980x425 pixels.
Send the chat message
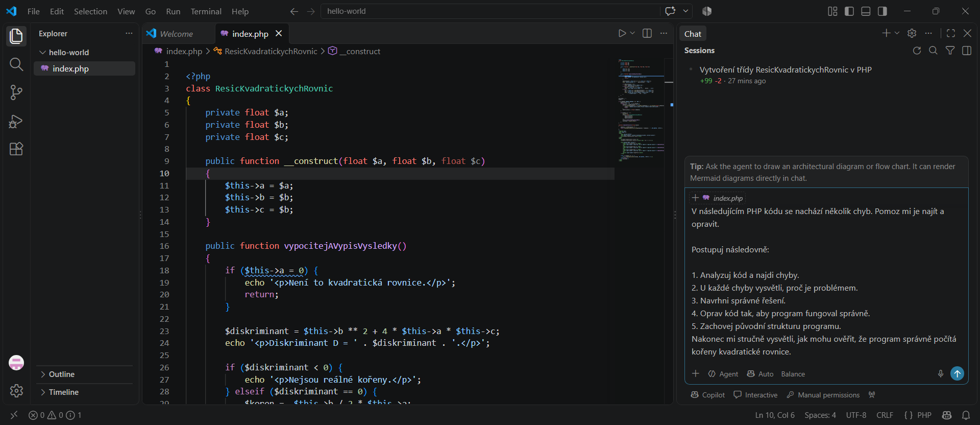click(x=958, y=374)
